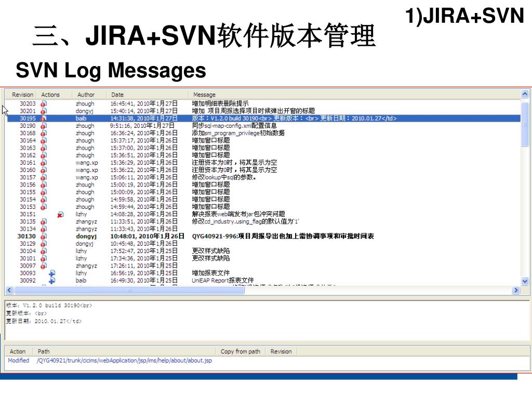The width and height of the screenshot is (532, 399).
Task: Select the modified about.jsp path entry
Action: point(124,361)
